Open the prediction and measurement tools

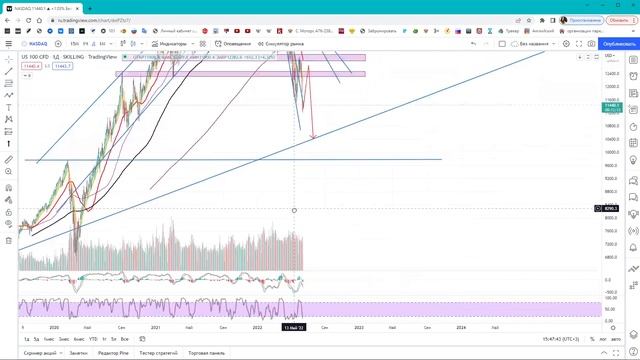(x=9, y=131)
